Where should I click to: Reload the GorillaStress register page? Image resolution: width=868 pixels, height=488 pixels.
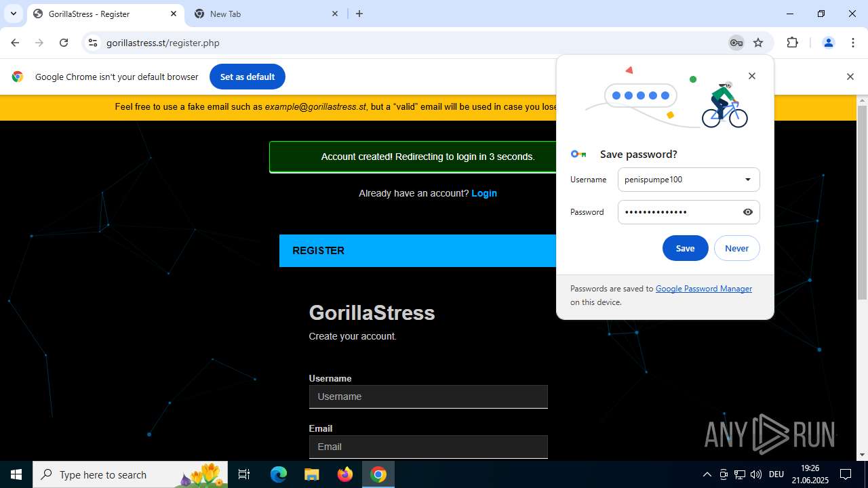tap(64, 43)
